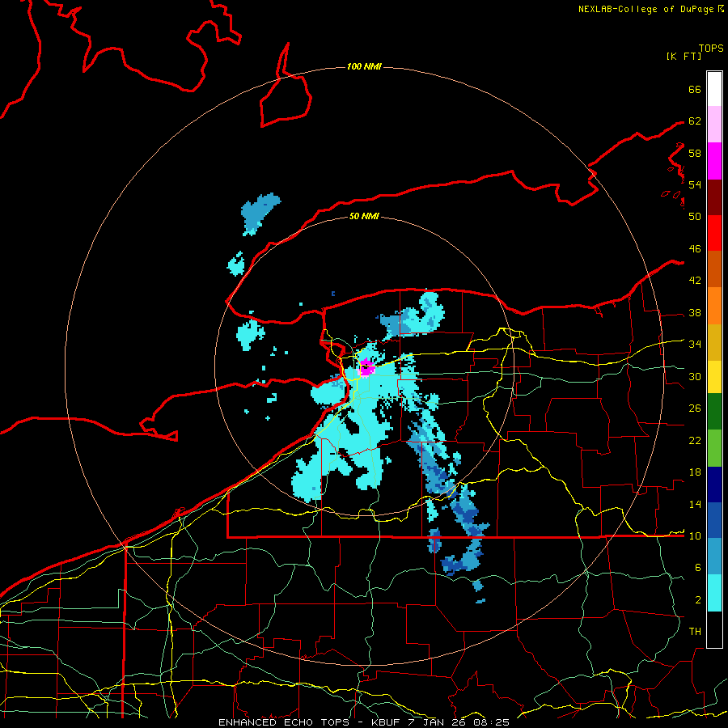Click the 14 legend value
Viewport: 728px width, 728px height.
[695, 504]
